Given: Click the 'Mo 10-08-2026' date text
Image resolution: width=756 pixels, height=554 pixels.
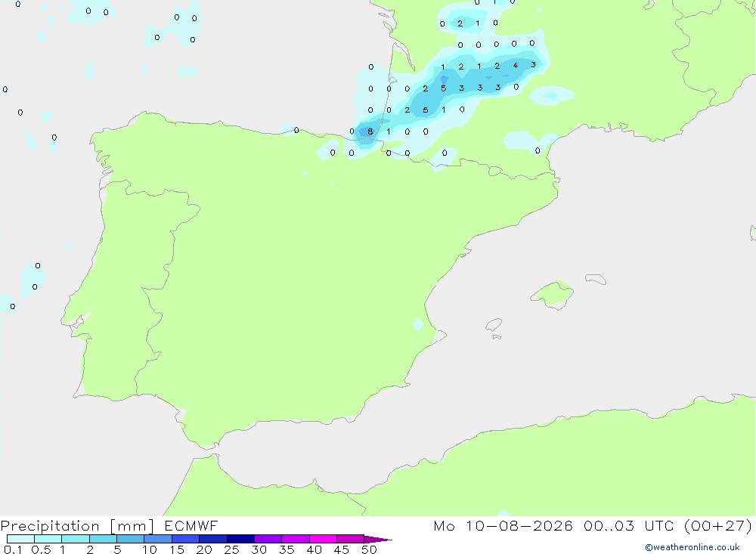Looking at the screenshot, I should click(503, 525).
